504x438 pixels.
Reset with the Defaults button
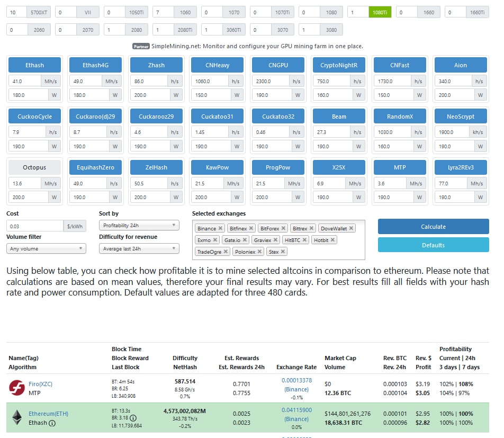tap(433, 245)
